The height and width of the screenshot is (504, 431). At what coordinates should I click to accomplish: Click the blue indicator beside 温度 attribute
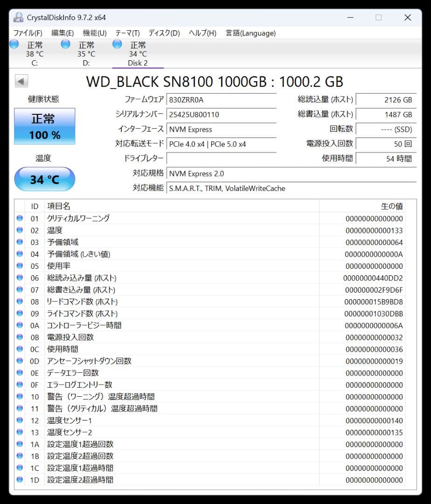click(19, 230)
